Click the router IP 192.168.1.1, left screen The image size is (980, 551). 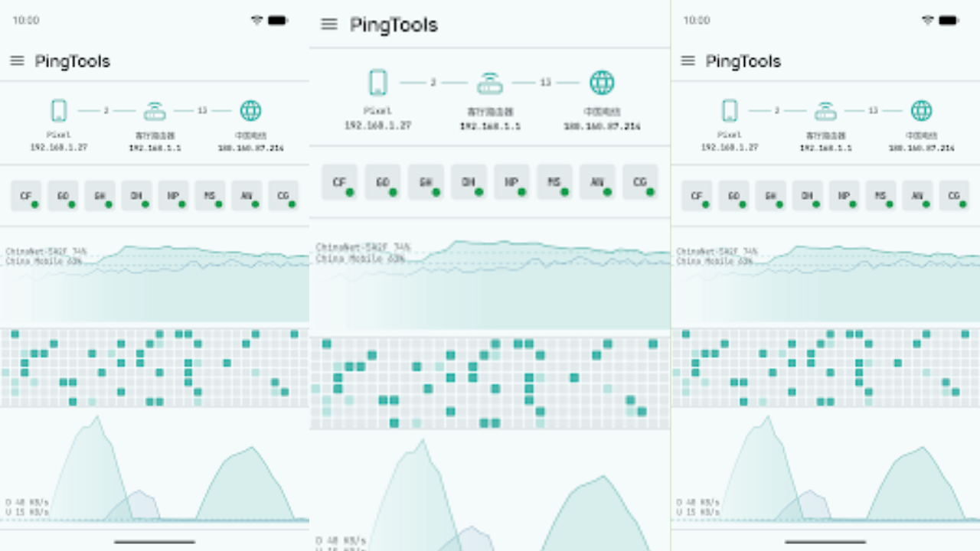coord(155,148)
